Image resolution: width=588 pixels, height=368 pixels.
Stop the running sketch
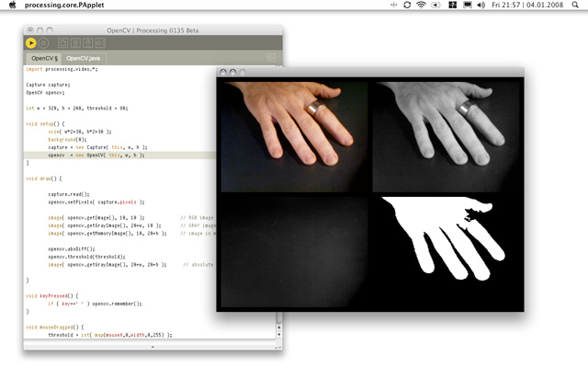tap(43, 43)
